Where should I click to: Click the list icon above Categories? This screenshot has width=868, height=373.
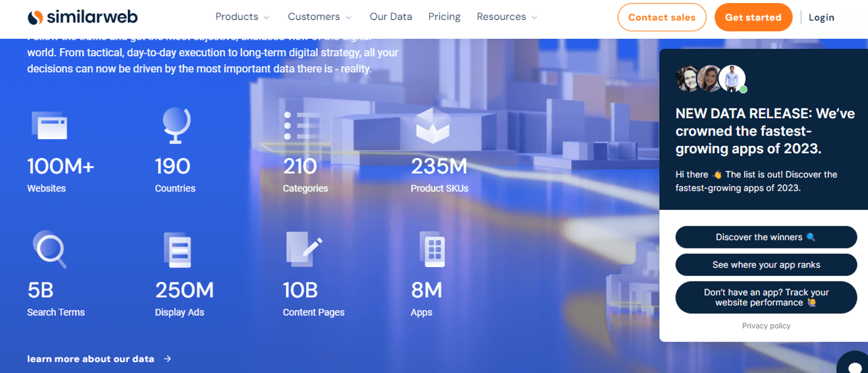click(301, 125)
